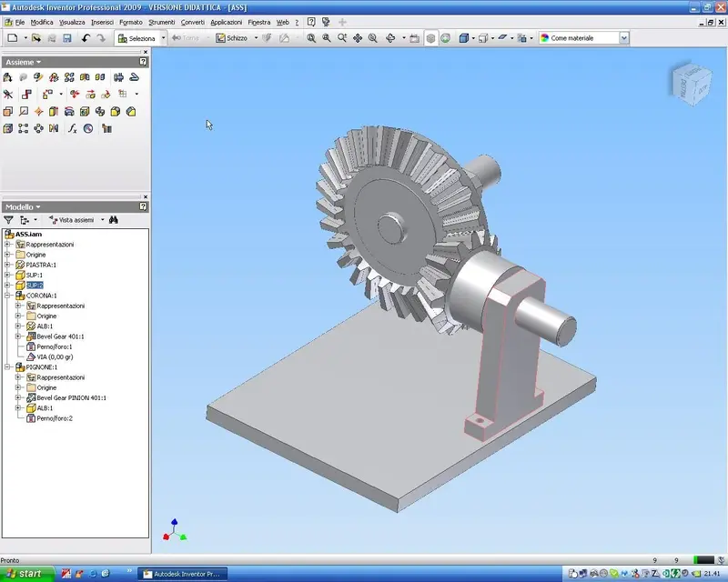Select the ASS.iam root node

pyautogui.click(x=28, y=234)
